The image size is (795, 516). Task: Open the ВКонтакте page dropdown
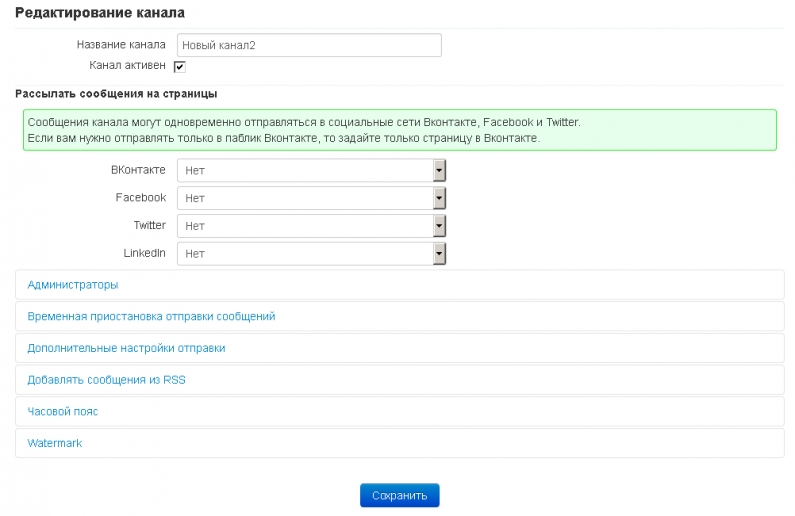coord(311,170)
